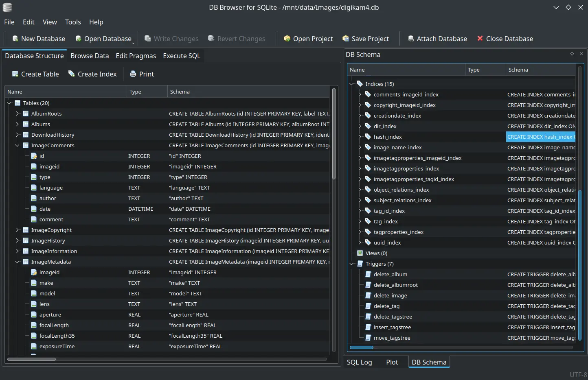The image size is (588, 380).
Task: Click the New Database toolbar icon
Action: pos(15,39)
